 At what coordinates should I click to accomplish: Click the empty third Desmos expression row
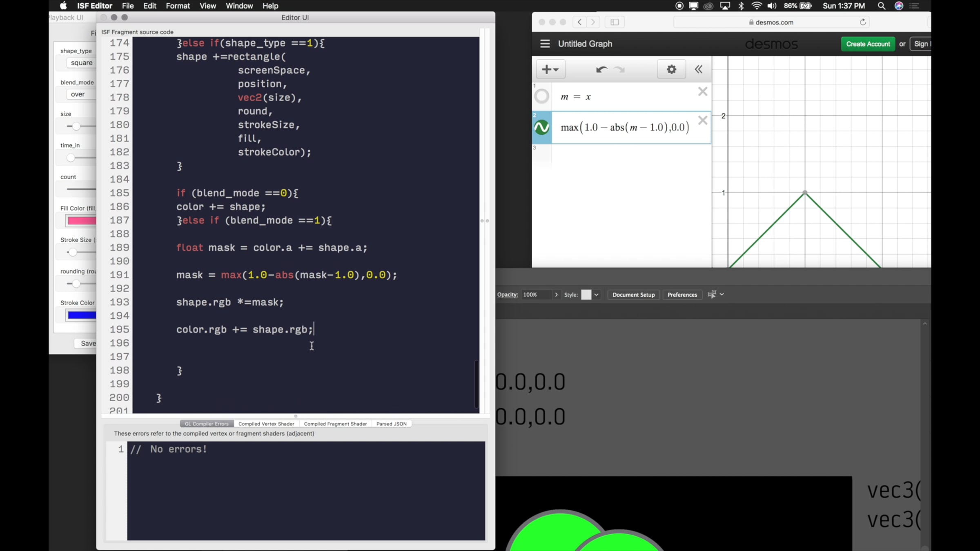621,156
